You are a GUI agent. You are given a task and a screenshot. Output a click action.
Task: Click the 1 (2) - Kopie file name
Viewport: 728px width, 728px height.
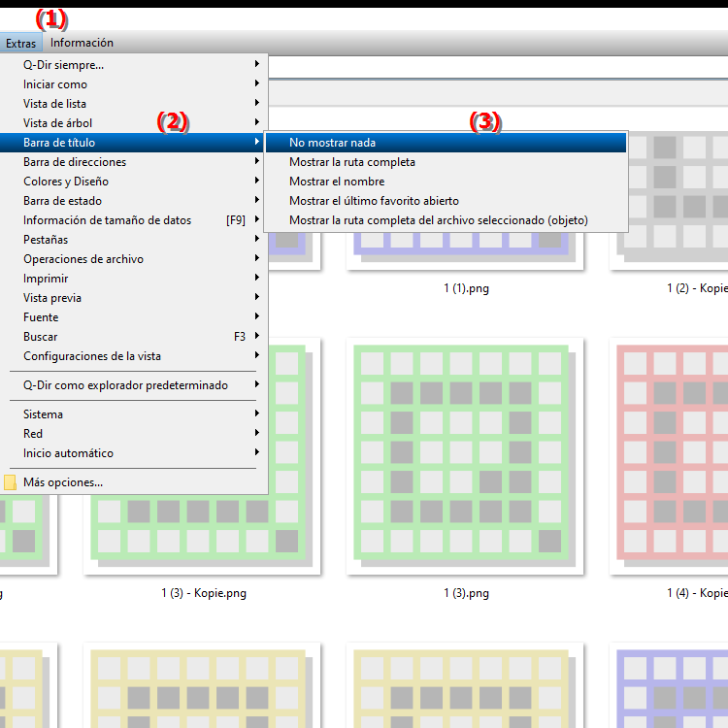pyautogui.click(x=697, y=288)
